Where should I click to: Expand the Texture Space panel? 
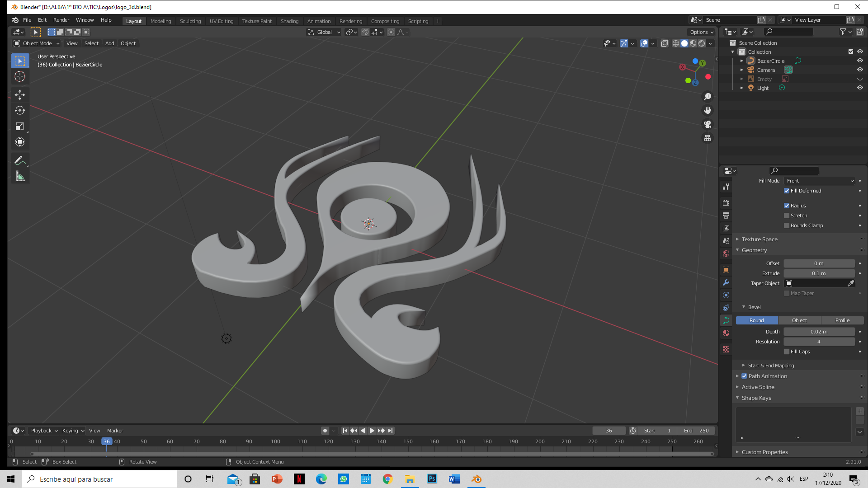(x=759, y=239)
